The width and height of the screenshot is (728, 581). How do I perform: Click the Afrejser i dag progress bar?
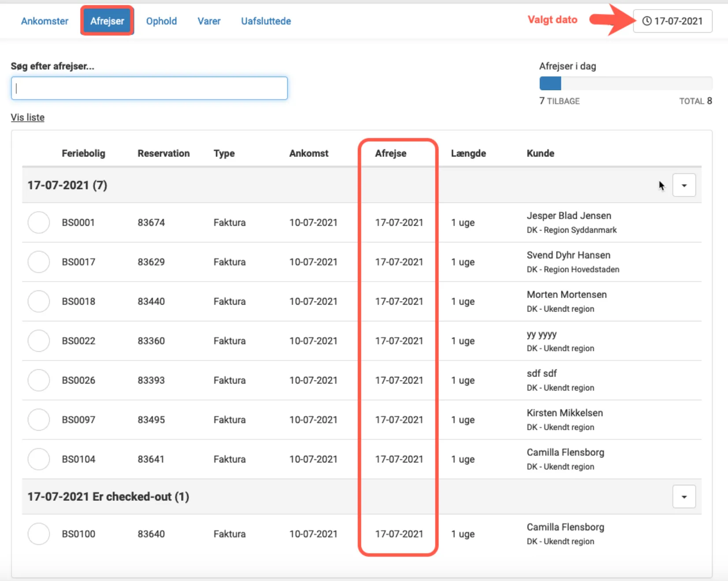pyautogui.click(x=625, y=83)
